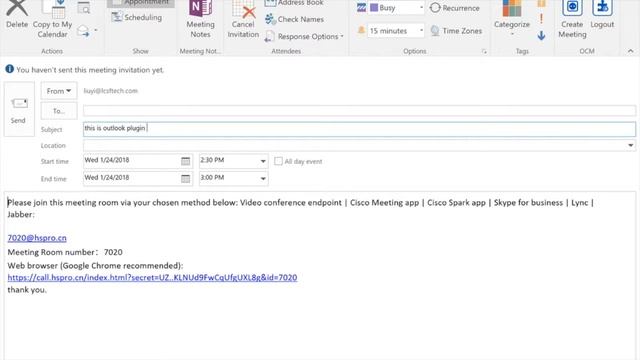Open the Categorize color menu

512,18
